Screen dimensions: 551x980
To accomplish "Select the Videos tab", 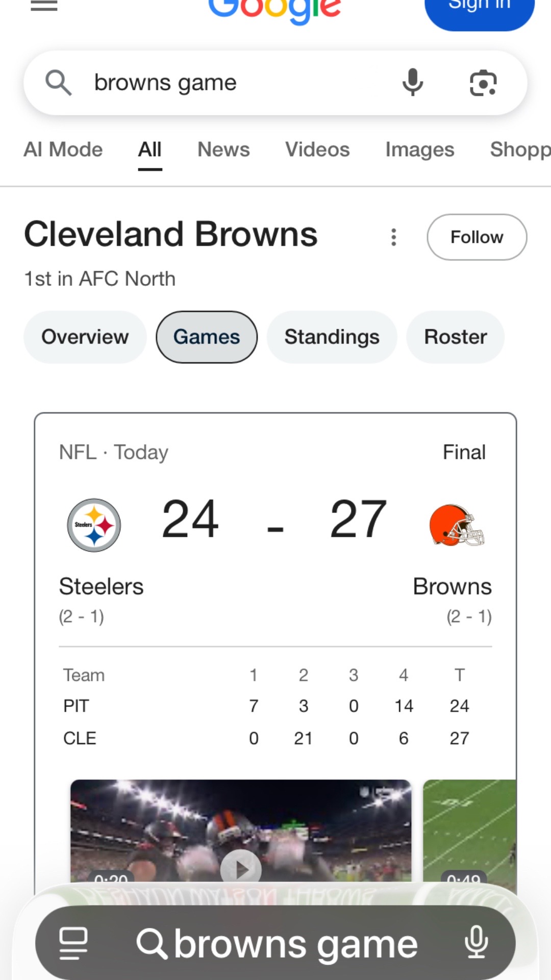I will (x=317, y=150).
